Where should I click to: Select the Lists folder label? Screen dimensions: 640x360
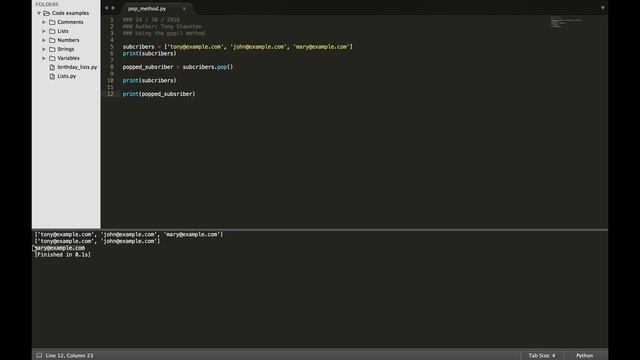point(63,31)
